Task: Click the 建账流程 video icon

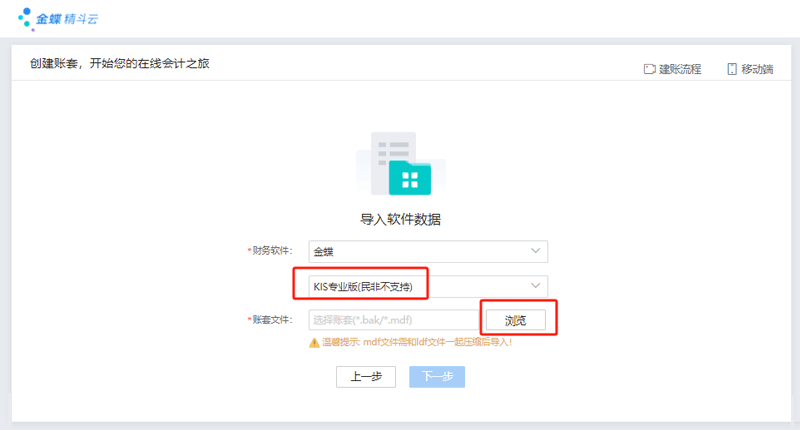Action: point(649,69)
